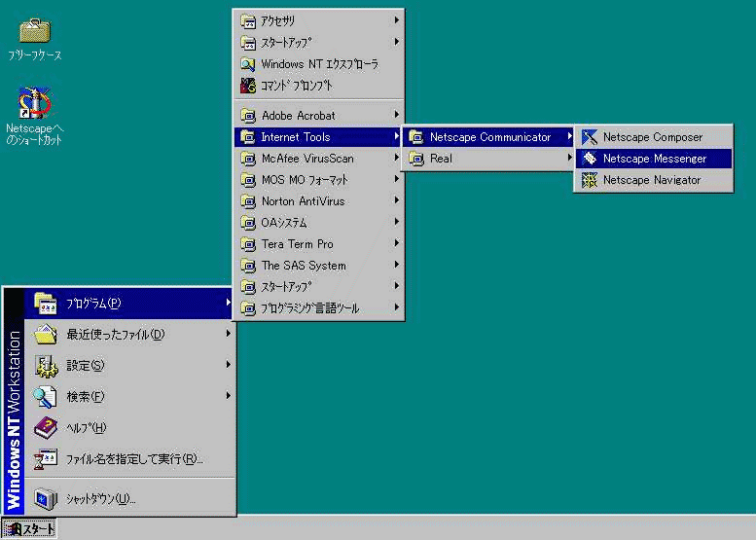
Task: Click the OAシステム label
Action: [x=284, y=223]
